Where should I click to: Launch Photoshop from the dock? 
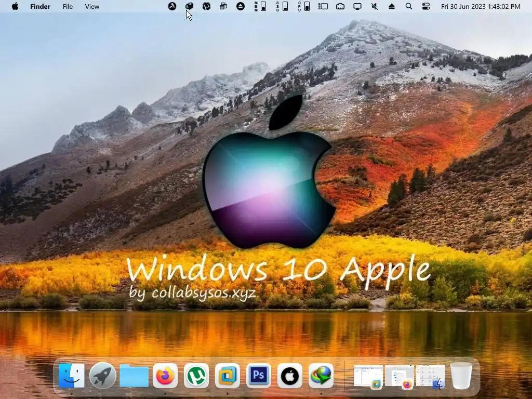[x=259, y=376]
